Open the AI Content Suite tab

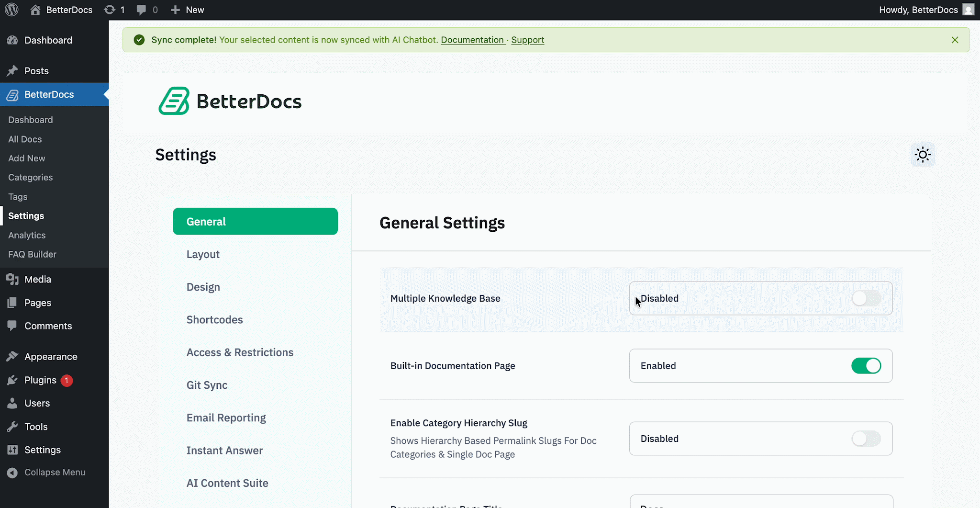point(227,483)
